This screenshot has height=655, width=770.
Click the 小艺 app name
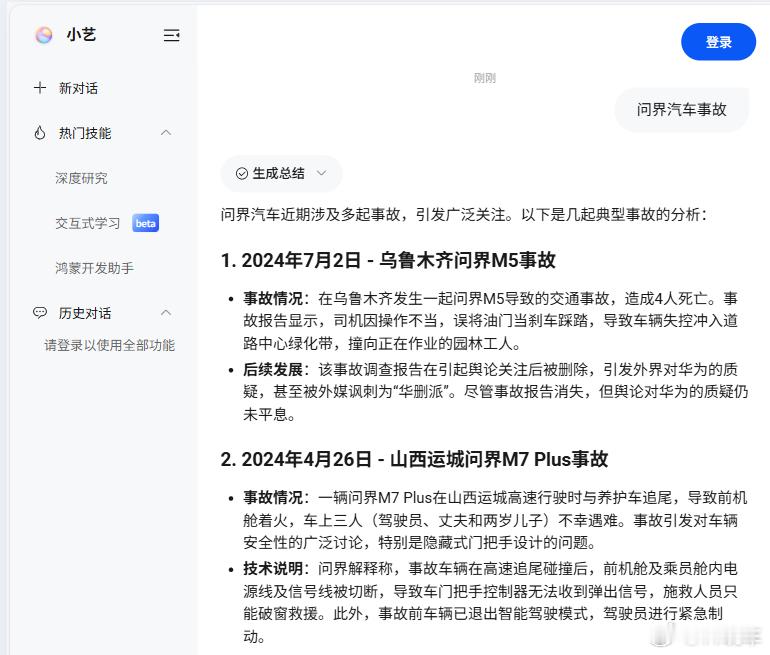pos(81,35)
